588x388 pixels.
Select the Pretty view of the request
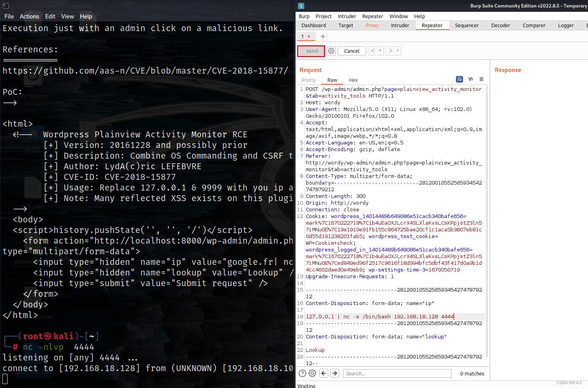(x=309, y=80)
